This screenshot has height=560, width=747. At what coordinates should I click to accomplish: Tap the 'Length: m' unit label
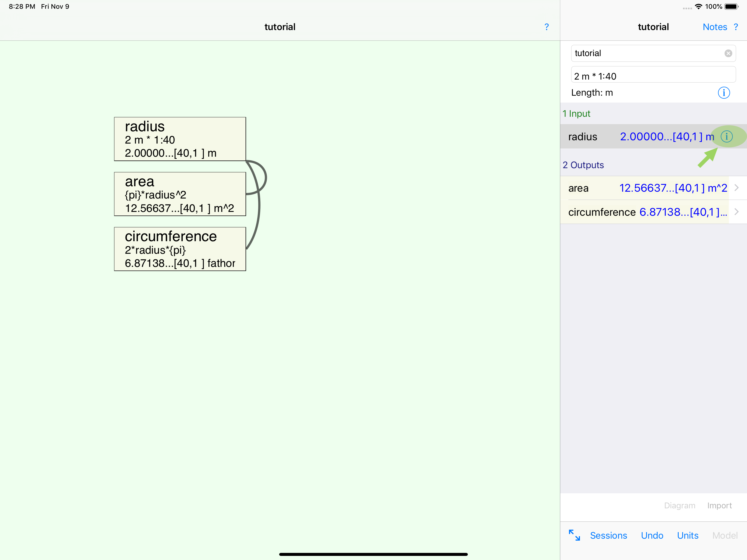(x=592, y=92)
